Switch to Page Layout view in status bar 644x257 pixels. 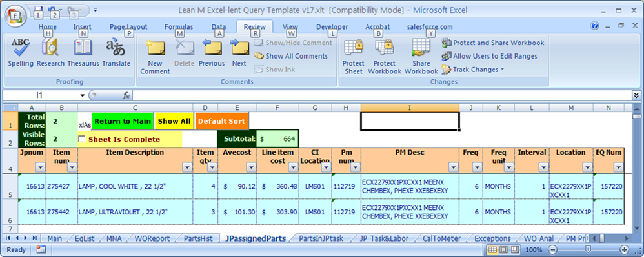click(x=503, y=250)
